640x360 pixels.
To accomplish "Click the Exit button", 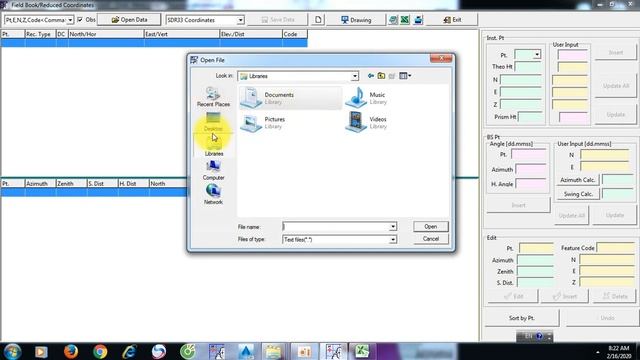I will point(452,20).
